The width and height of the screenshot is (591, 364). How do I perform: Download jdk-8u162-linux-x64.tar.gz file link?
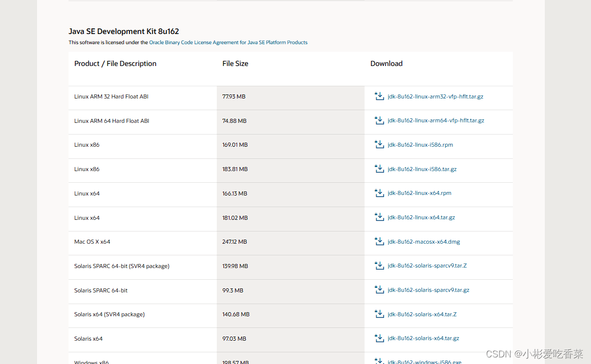point(421,217)
